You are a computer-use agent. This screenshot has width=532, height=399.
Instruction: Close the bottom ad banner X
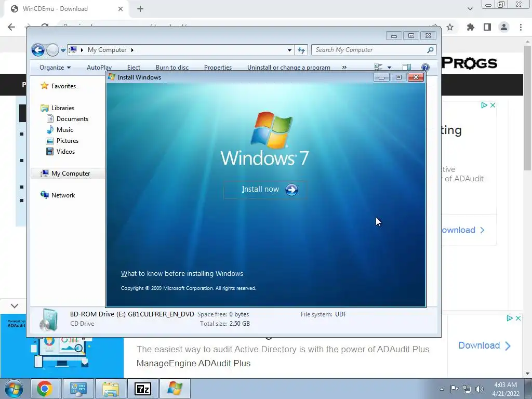pyautogui.click(x=518, y=318)
